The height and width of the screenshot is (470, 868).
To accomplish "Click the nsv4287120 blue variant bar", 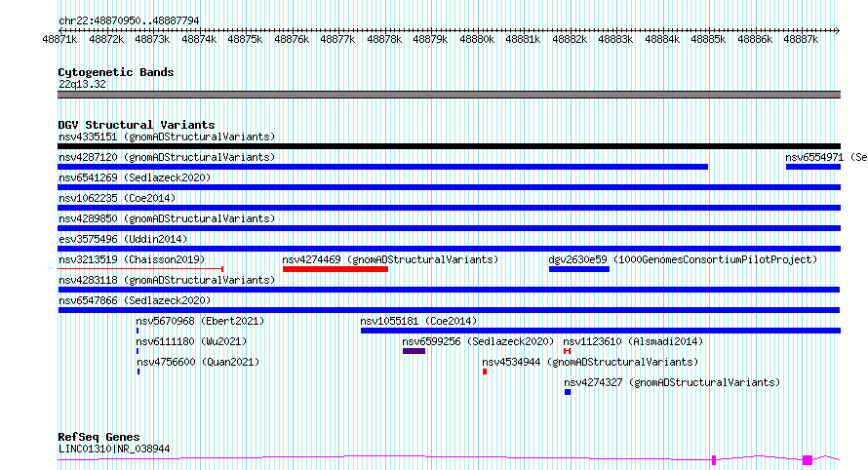I will tap(383, 167).
